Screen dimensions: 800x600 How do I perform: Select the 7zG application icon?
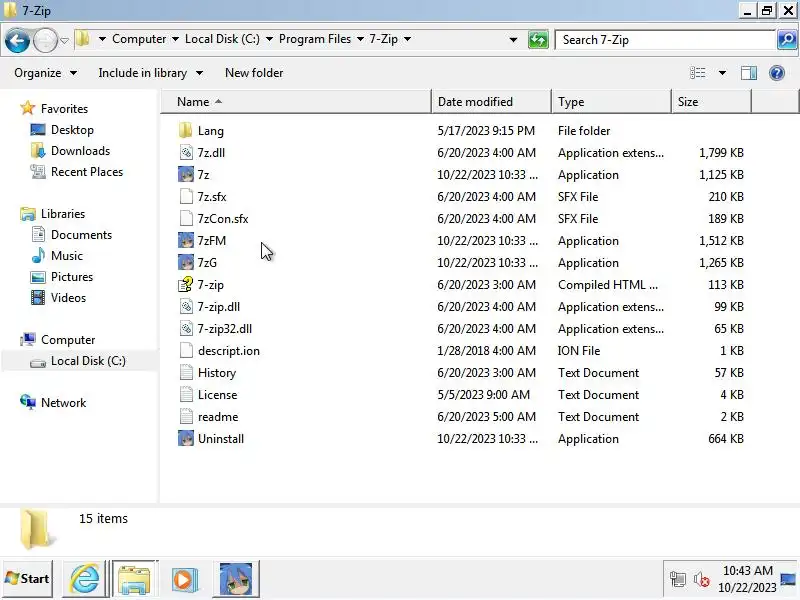click(186, 262)
